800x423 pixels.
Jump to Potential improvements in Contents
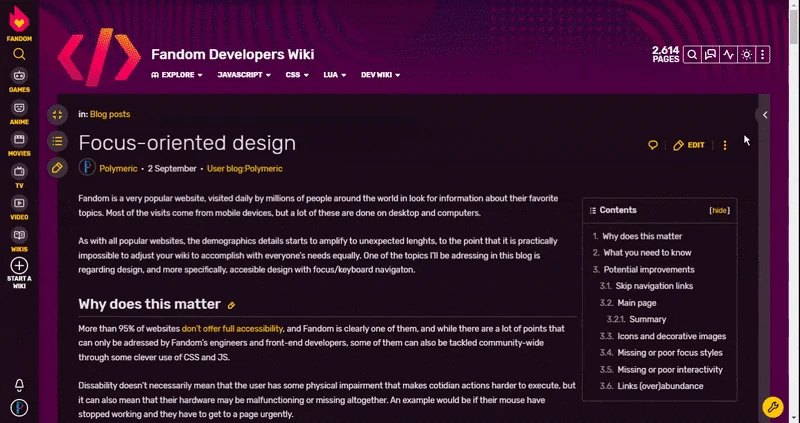[x=649, y=269]
